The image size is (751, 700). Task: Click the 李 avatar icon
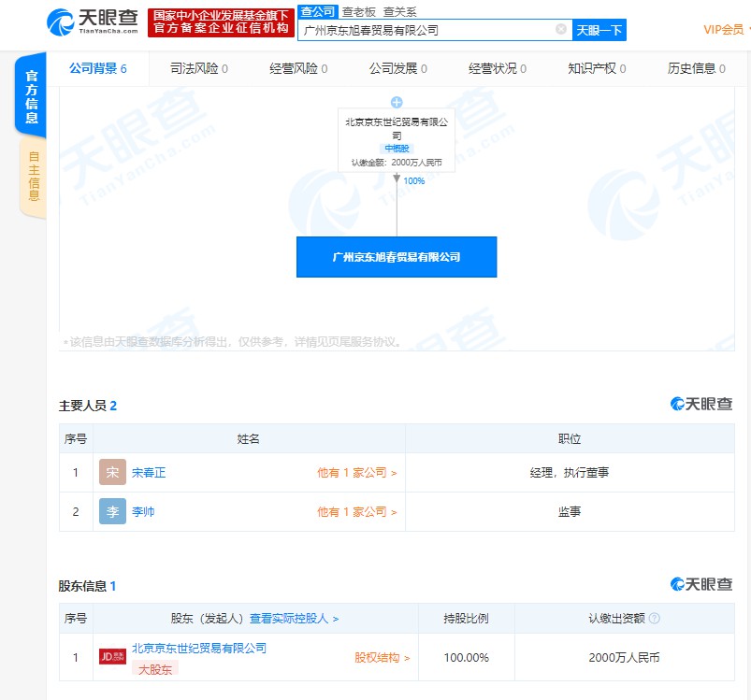112,512
